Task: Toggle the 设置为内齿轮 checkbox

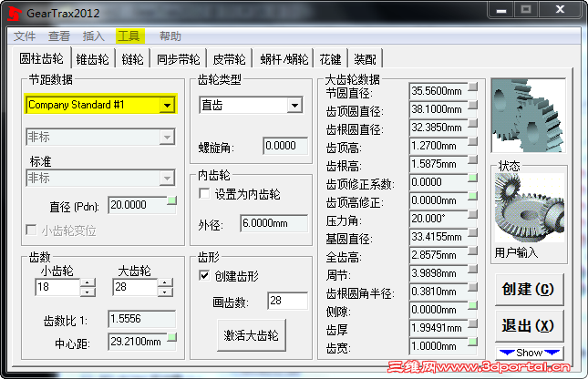Action: click(x=204, y=194)
